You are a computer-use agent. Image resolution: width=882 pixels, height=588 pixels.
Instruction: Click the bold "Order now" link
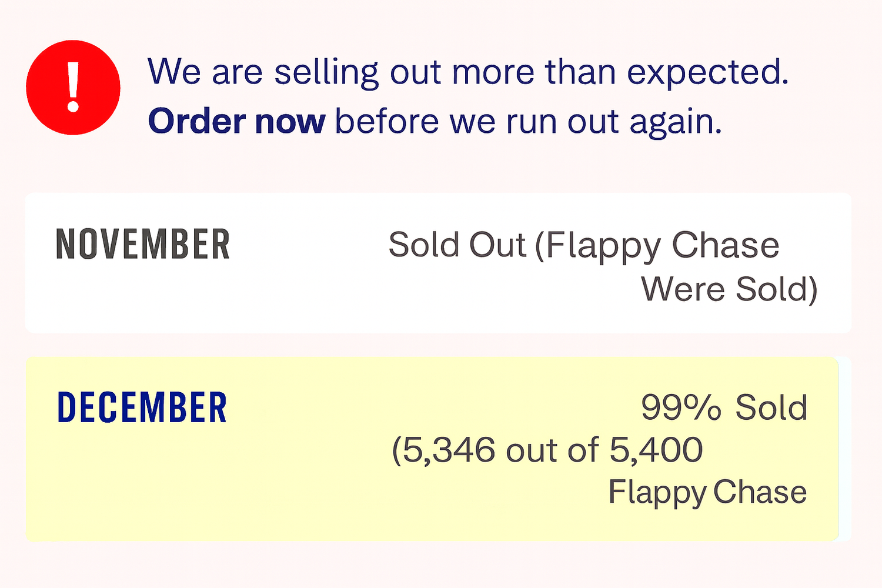click(236, 122)
